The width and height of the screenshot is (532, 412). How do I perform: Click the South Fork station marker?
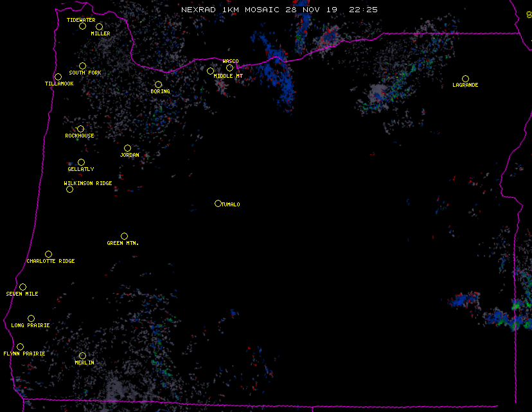click(82, 66)
